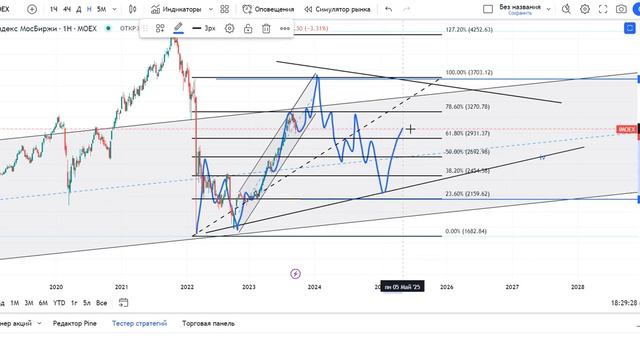Open drawing templates icon in floating toolbar

[x=160, y=28]
